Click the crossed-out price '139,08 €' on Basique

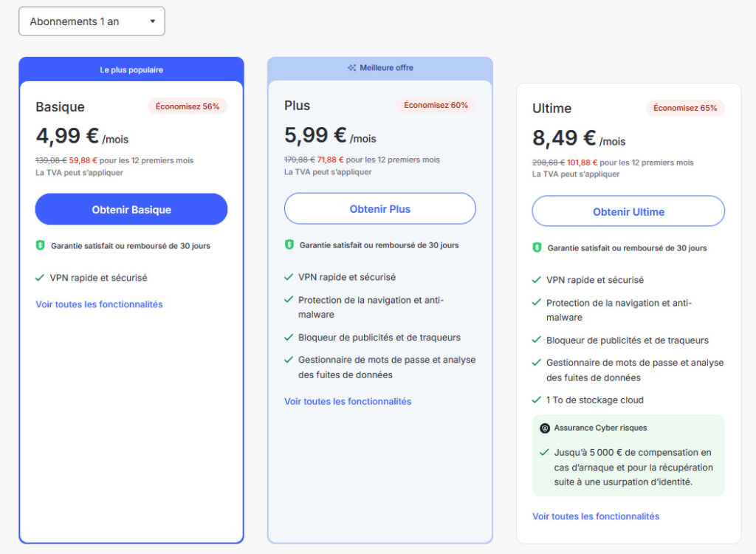(52, 160)
